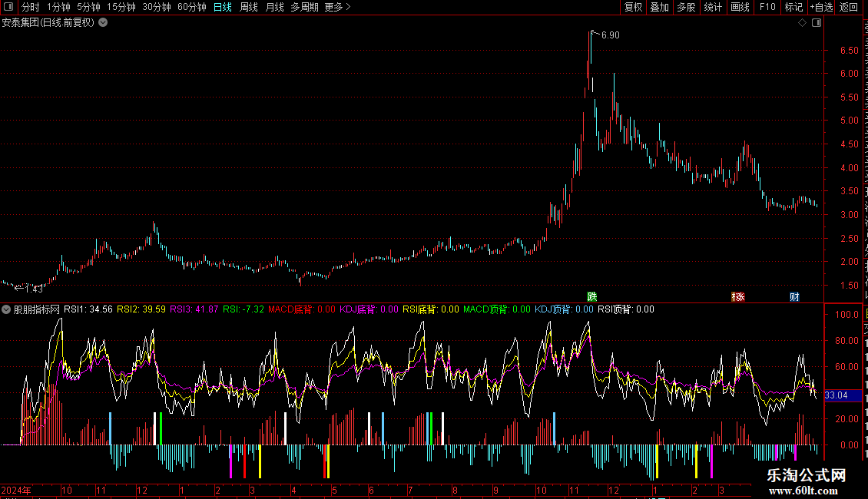Switch to 分时 intraday view
868x499 pixels.
tap(31, 7)
